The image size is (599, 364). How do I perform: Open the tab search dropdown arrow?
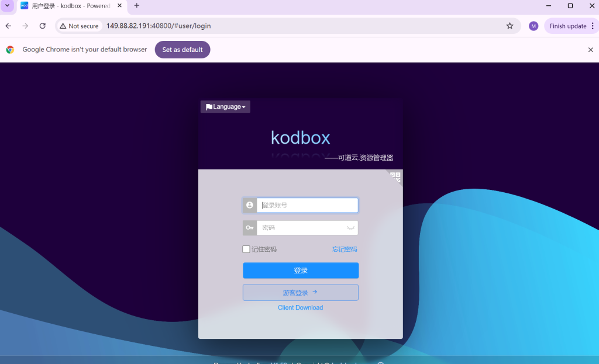pyautogui.click(x=7, y=6)
